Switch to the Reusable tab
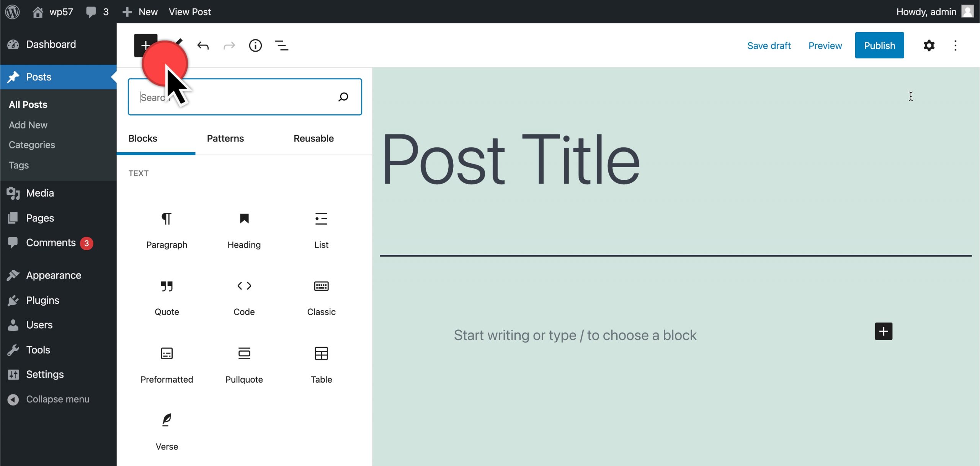The height and width of the screenshot is (466, 980). [x=314, y=138]
